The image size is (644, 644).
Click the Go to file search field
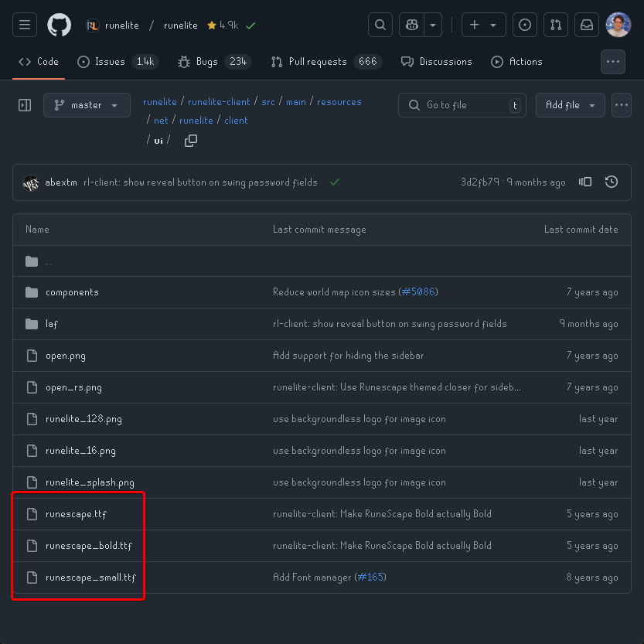tap(462, 105)
